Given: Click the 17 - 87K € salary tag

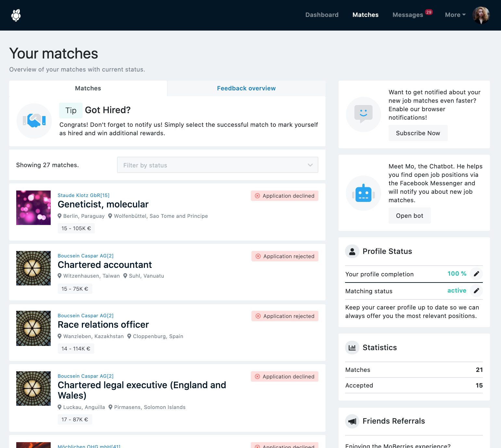Looking at the screenshot, I should [75, 419].
